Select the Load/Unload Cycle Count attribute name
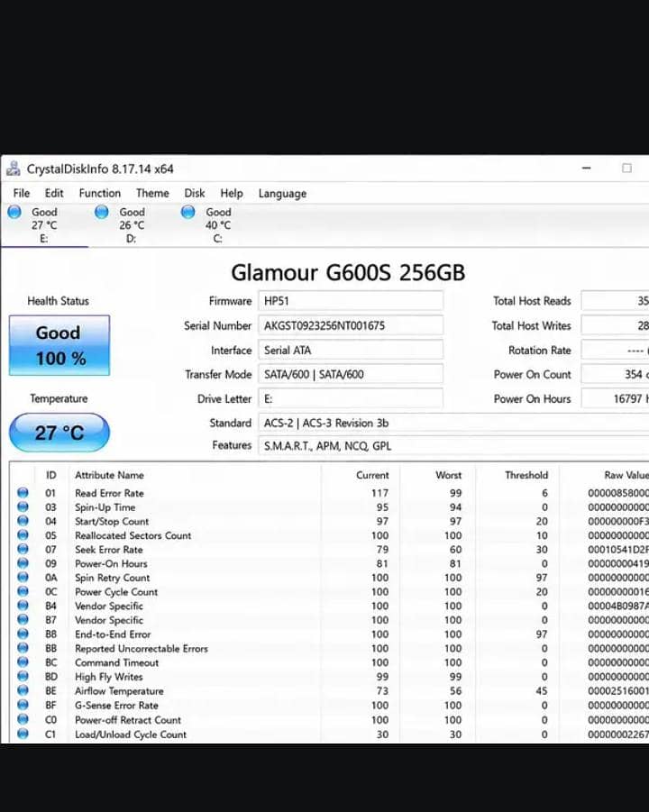 pyautogui.click(x=131, y=734)
